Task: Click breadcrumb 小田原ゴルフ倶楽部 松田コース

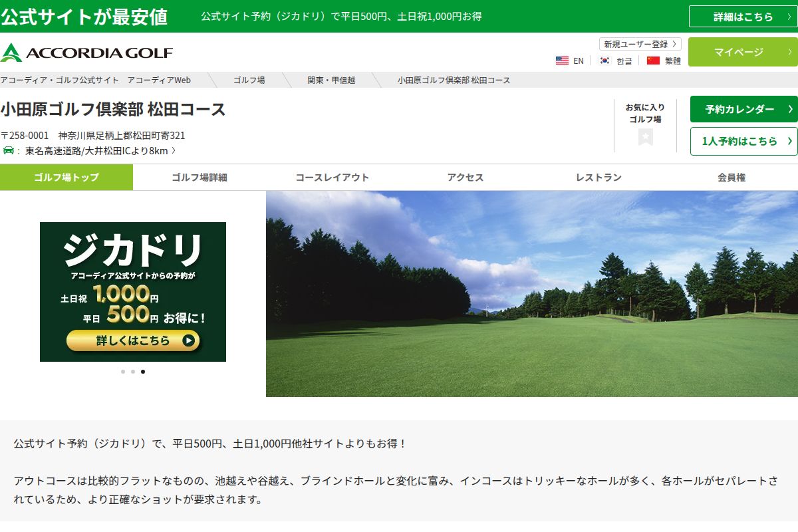Action: coord(454,80)
